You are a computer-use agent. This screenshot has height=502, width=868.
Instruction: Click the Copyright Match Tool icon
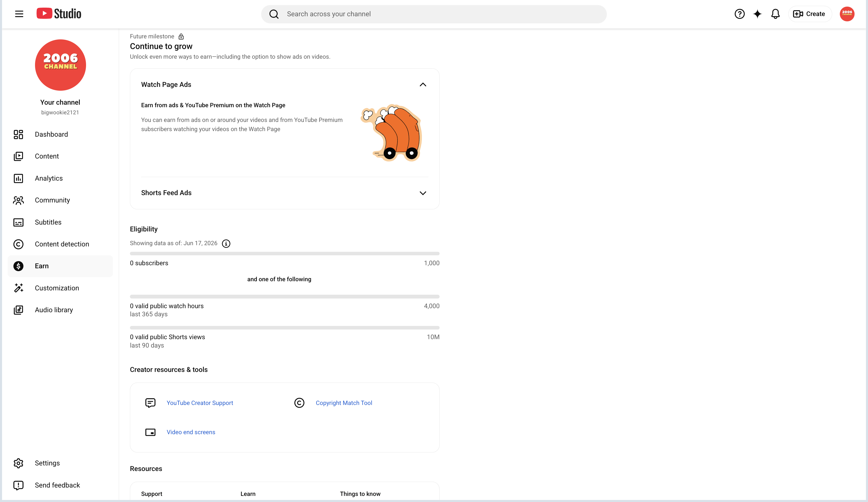pos(299,403)
